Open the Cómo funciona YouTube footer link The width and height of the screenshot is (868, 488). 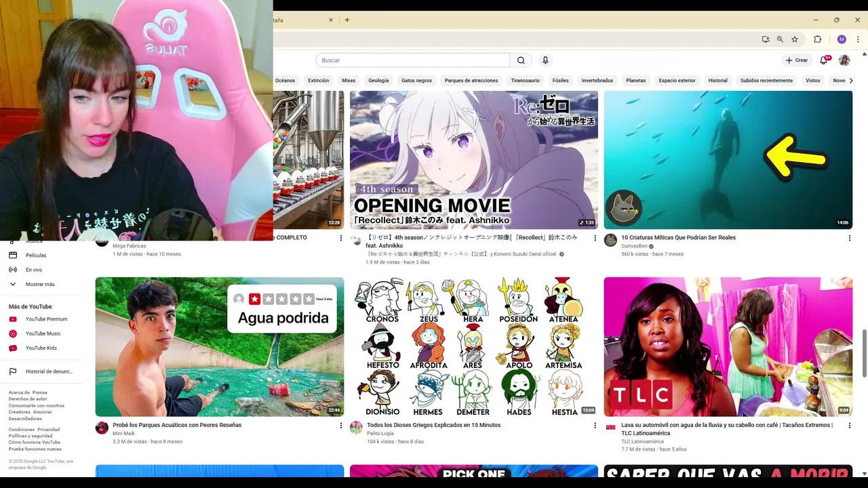pyautogui.click(x=35, y=442)
